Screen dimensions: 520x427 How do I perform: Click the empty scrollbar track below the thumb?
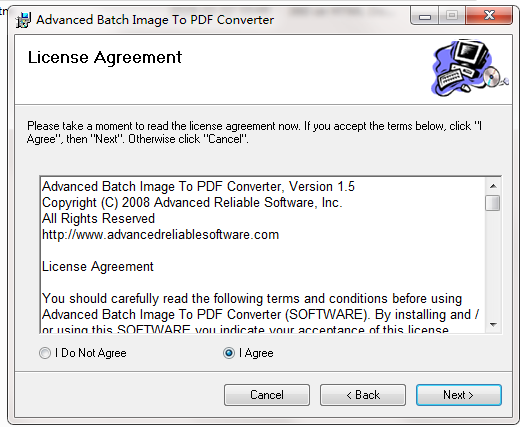(493, 263)
